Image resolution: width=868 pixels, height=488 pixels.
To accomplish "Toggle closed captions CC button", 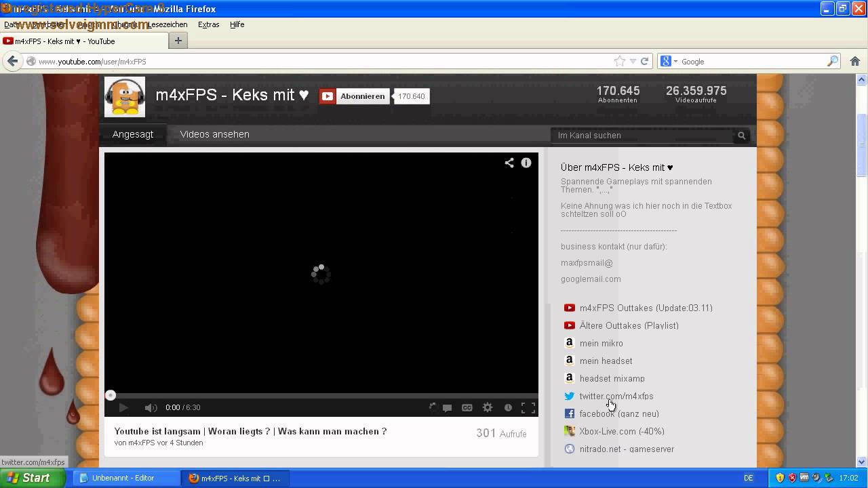I will click(467, 407).
